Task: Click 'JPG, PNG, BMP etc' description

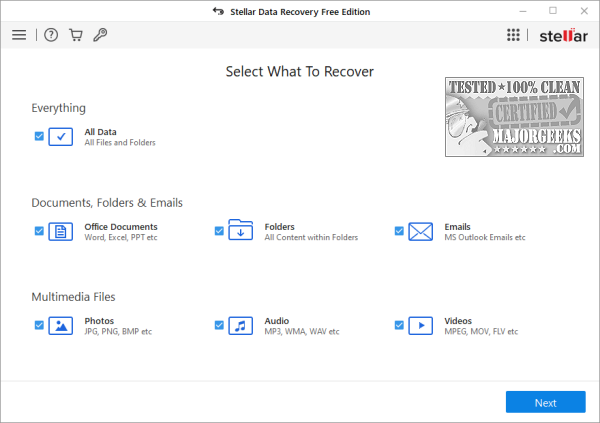Action: point(118,332)
